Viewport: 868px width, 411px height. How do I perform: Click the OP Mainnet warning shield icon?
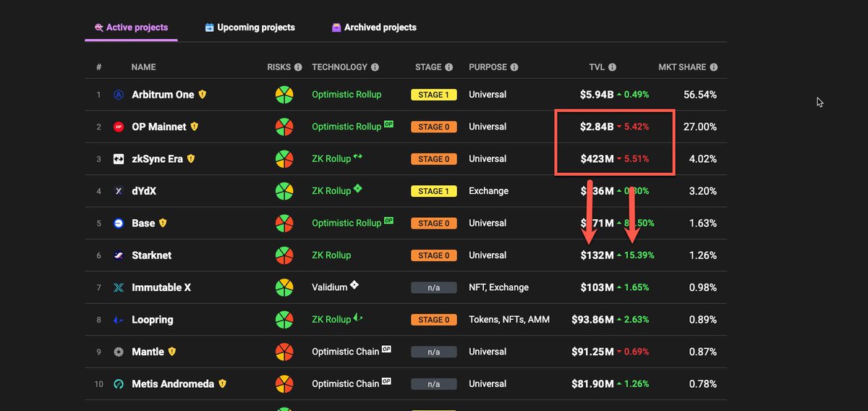click(194, 127)
